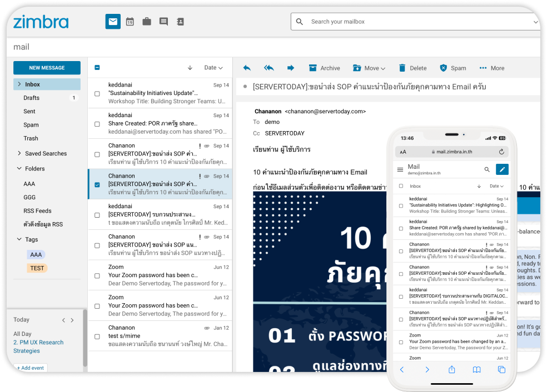Image resolution: width=547 pixels, height=392 pixels.
Task: Tap the phone compose pencil button
Action: click(502, 169)
